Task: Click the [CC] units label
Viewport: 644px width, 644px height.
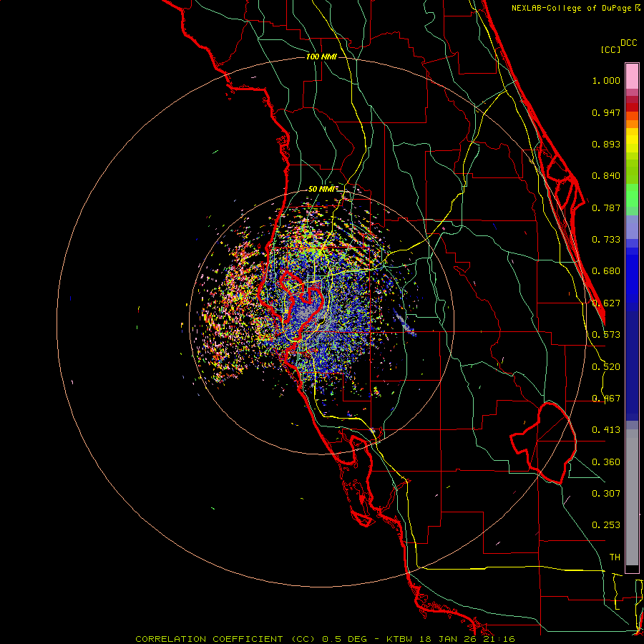Action: coord(610,49)
